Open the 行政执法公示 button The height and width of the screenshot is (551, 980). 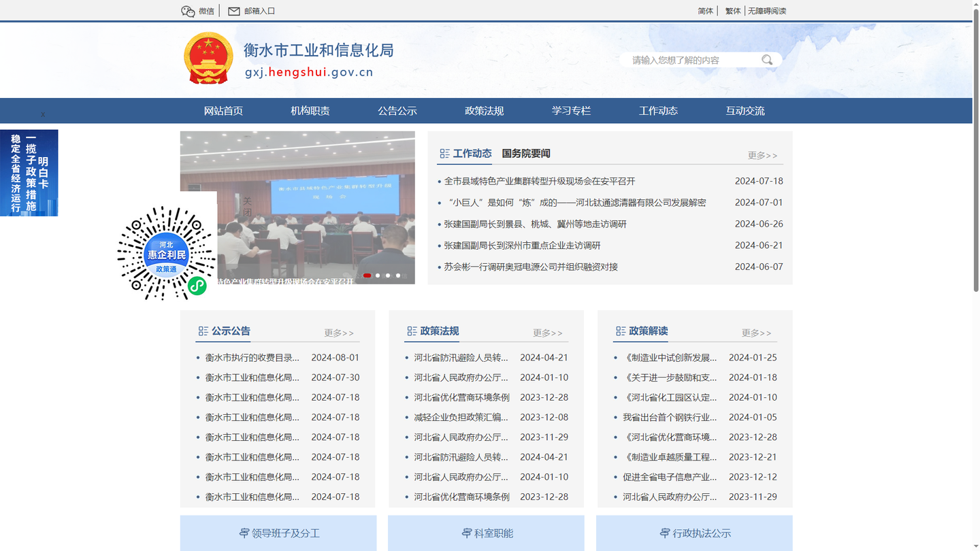click(x=694, y=533)
